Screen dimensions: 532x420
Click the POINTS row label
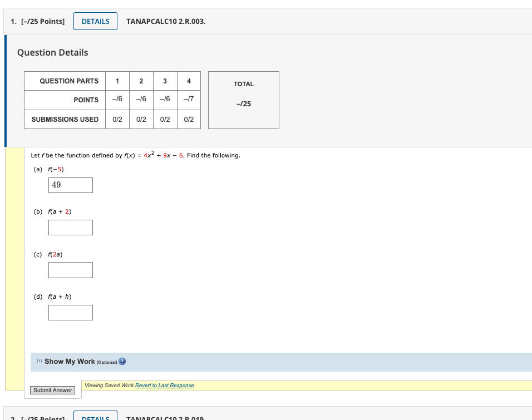86,100
